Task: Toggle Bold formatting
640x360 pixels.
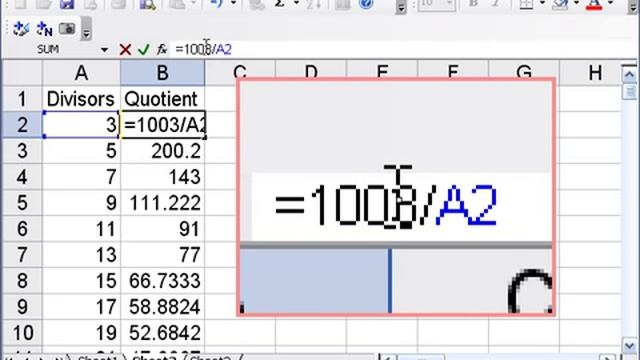Action: pos(473,4)
